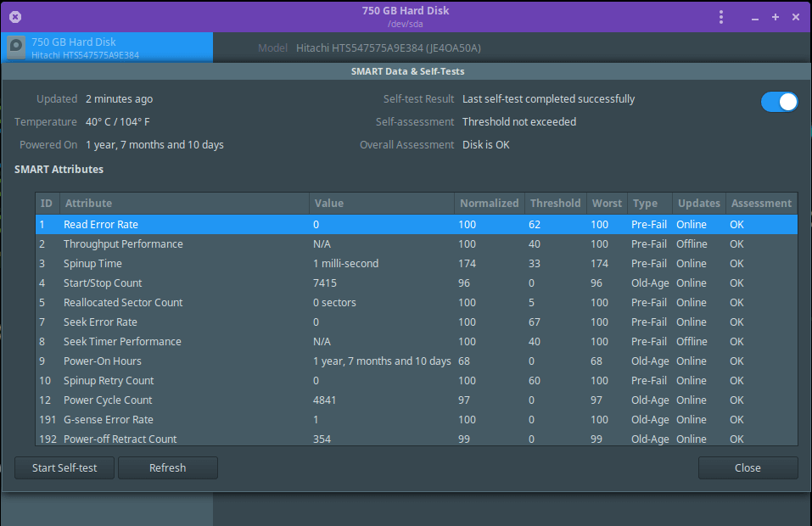This screenshot has width=812, height=526.
Task: Select the Spinup Time attribute row
Action: click(417, 264)
